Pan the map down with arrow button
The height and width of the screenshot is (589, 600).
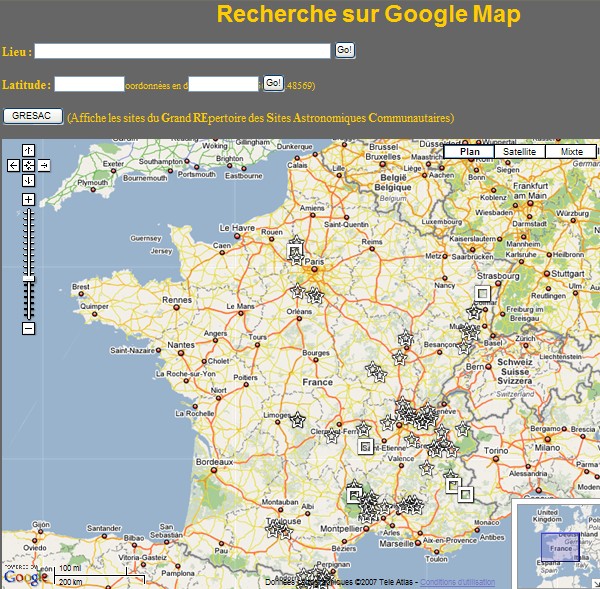[x=28, y=181]
